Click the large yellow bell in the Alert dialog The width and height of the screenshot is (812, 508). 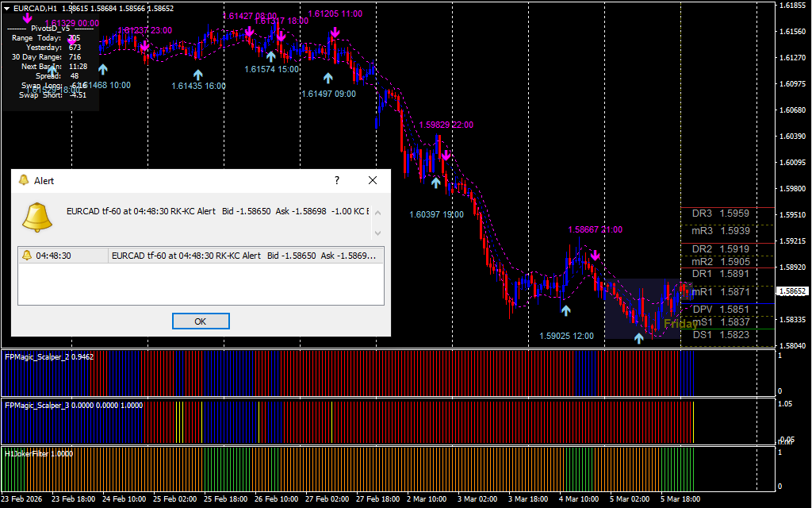click(37, 217)
